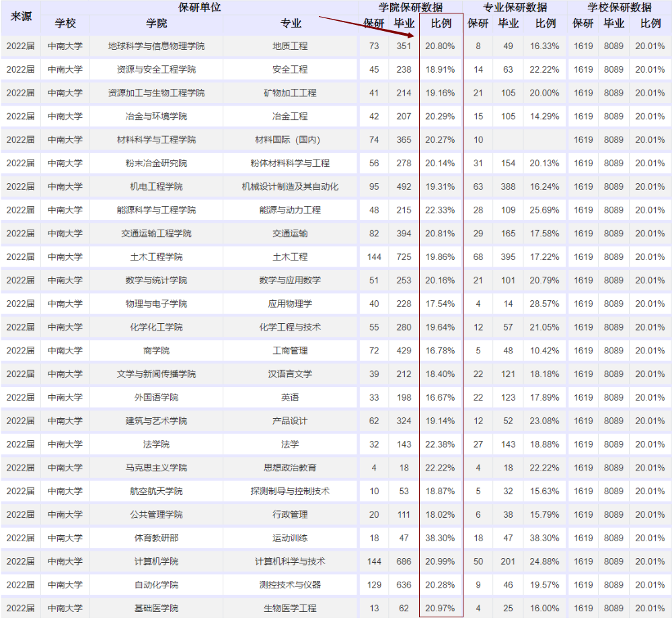The width and height of the screenshot is (672, 620).
Task: Select the 计算机科学与技术 cell
Action: [290, 561]
